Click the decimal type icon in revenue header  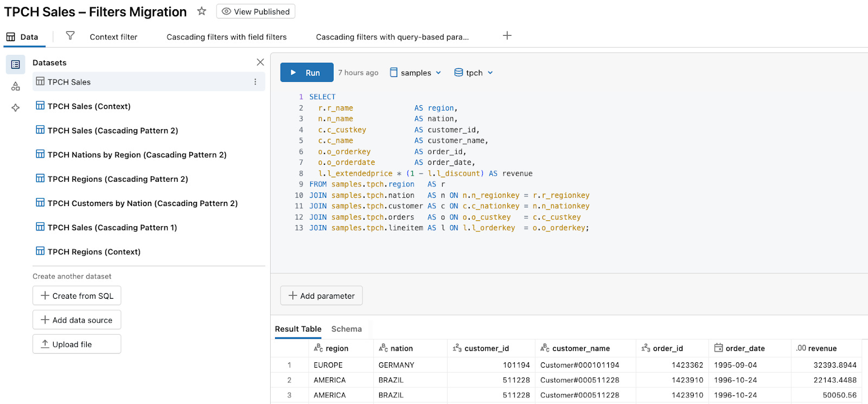point(801,348)
